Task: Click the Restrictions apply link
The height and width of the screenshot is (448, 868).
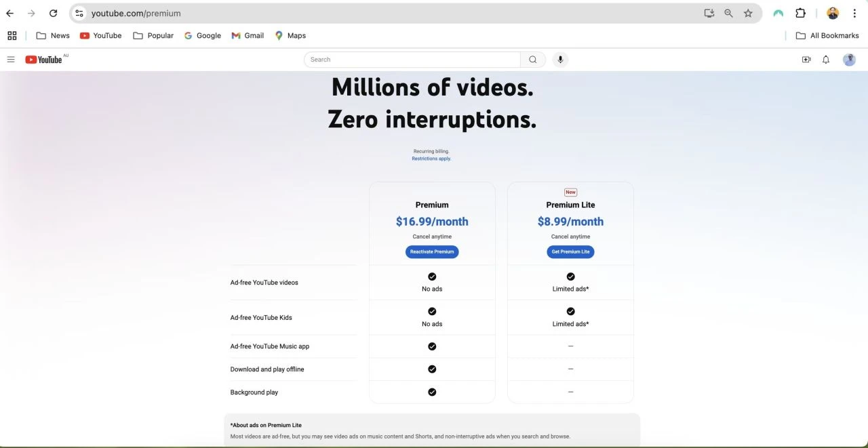Action: [x=431, y=158]
